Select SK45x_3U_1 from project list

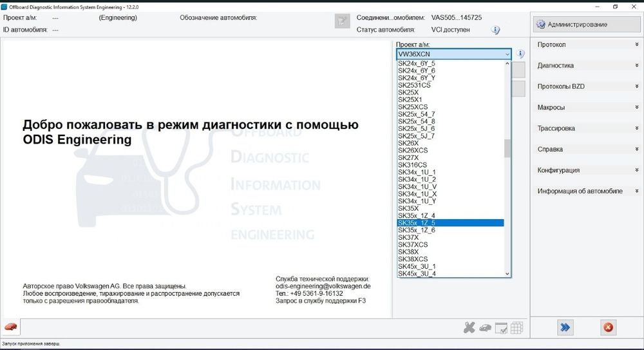[450, 266]
